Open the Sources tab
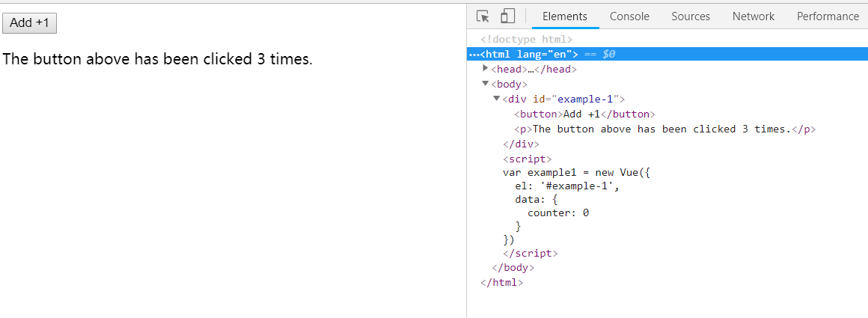Viewport: 868px width, 318px height. pos(690,16)
